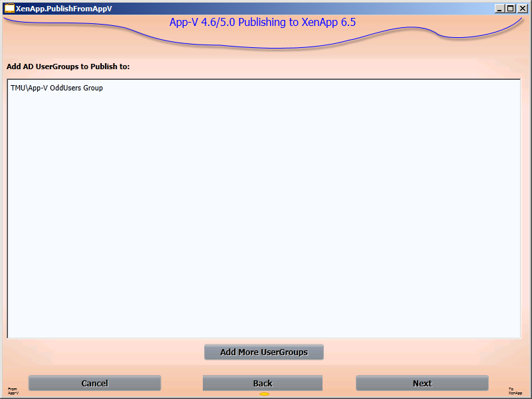Close the XenApp.PublishFromAppV window
The height and width of the screenshot is (399, 532).
click(523, 9)
